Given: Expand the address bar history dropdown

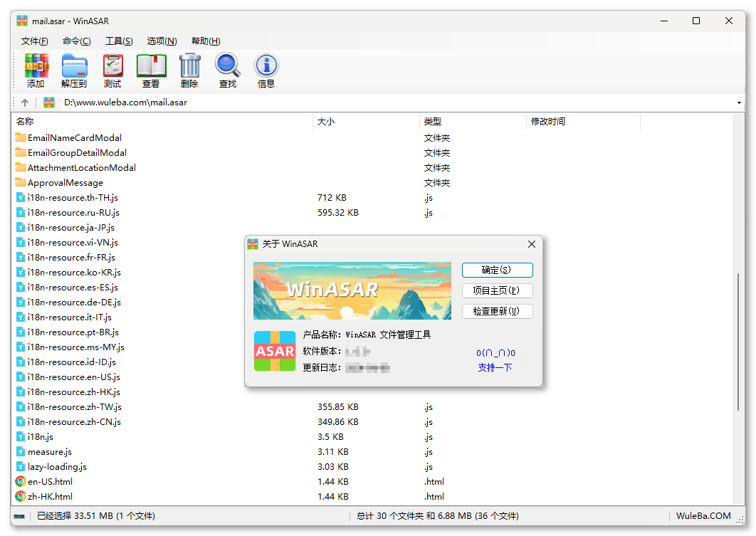Looking at the screenshot, I should [x=739, y=103].
